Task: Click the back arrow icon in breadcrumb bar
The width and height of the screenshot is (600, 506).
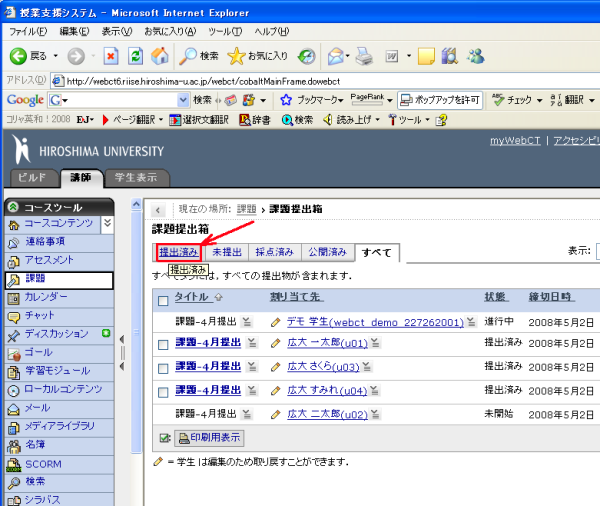Action: coord(158,210)
